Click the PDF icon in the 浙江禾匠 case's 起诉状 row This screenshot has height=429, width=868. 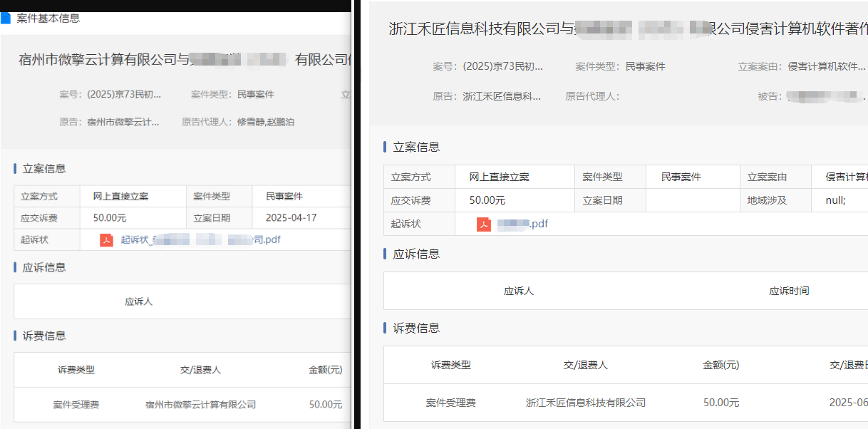pos(484,224)
